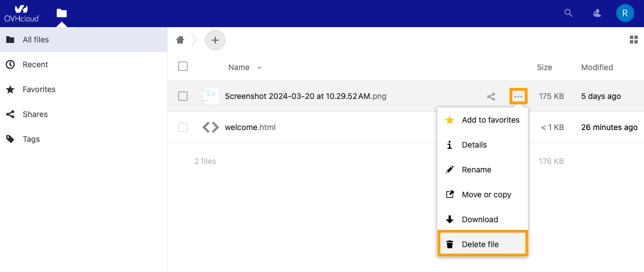Check the welcome.html file checkbox

[x=183, y=127]
